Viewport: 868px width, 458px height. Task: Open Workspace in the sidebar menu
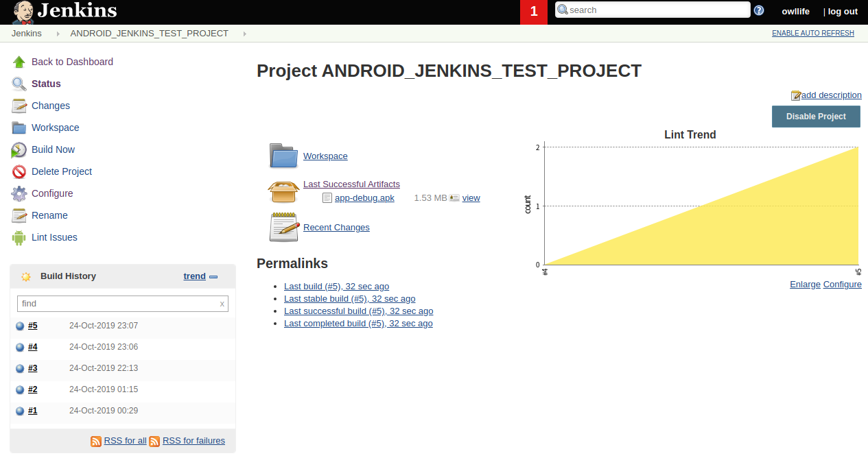(x=56, y=128)
